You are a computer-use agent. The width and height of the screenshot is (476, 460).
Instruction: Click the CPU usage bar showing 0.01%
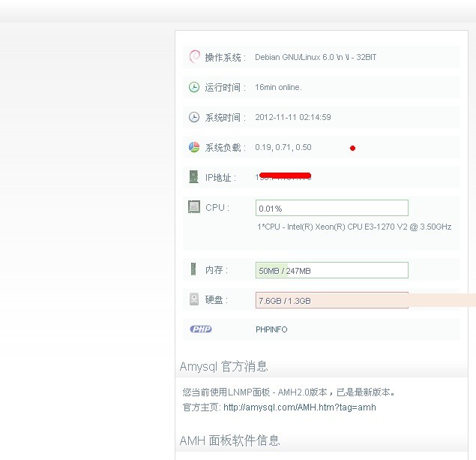pos(331,208)
